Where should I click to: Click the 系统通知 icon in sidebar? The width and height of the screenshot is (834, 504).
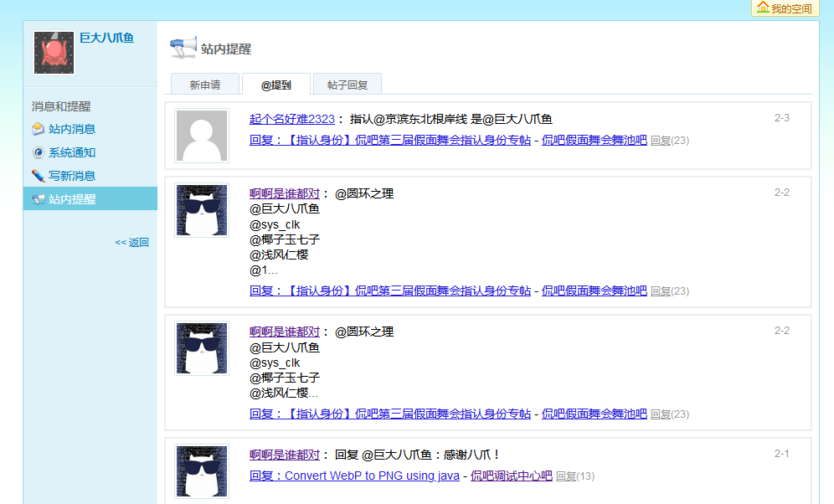[38, 152]
